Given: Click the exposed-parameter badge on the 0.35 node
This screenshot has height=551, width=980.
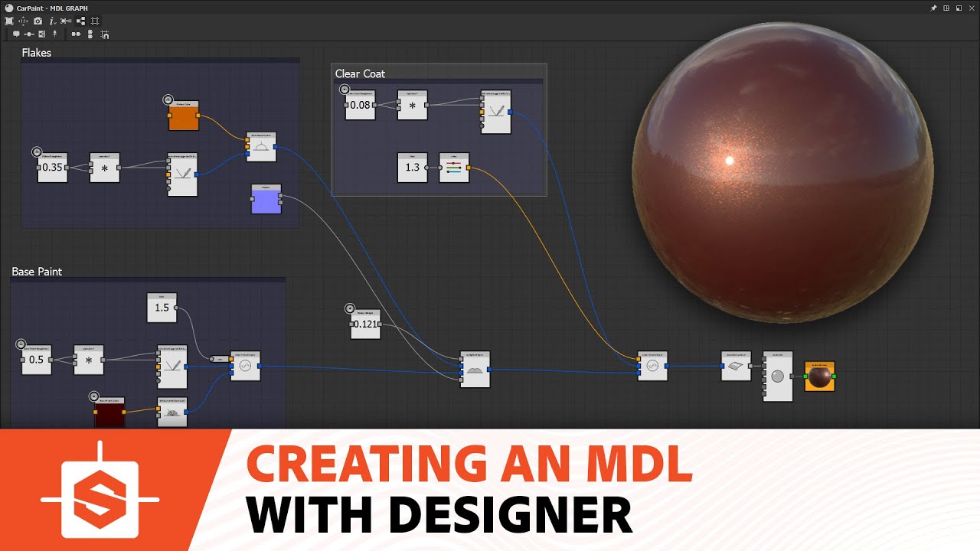Looking at the screenshot, I should click(x=37, y=152).
